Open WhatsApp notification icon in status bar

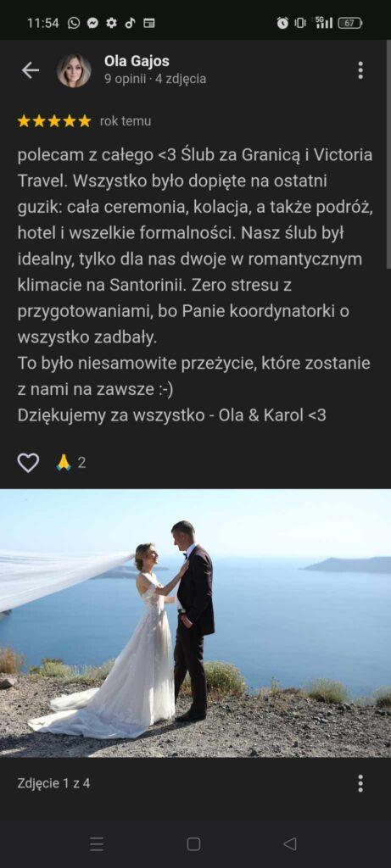click(x=74, y=23)
